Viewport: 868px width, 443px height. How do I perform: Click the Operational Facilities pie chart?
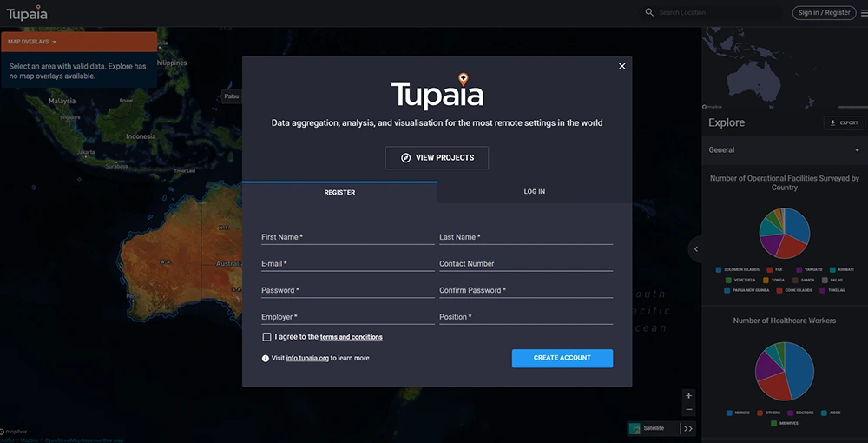tap(785, 233)
